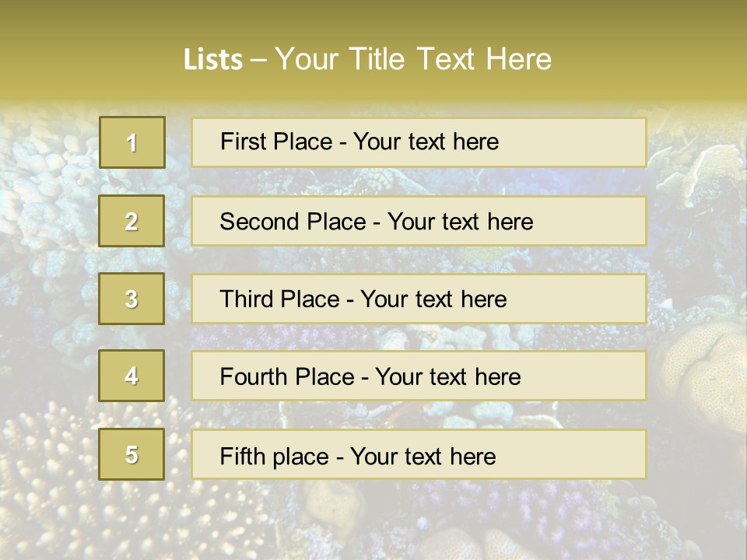Image resolution: width=747 pixels, height=560 pixels.
Task: Click the word Title in the heading
Action: pyautogui.click(x=377, y=59)
